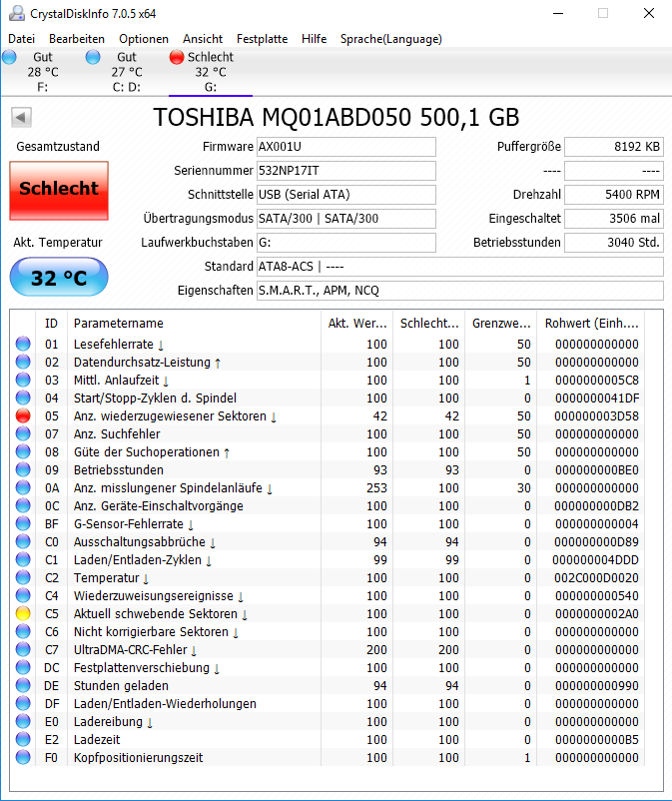Screen dimensions: 672x801
Task: Open the CrystalDiskInfo title bar app icon
Action: tap(16, 13)
